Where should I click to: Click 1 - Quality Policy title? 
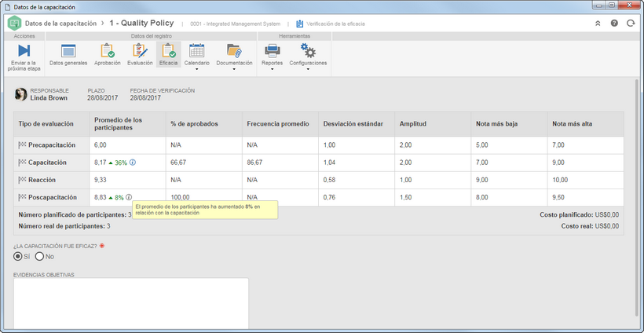(141, 24)
